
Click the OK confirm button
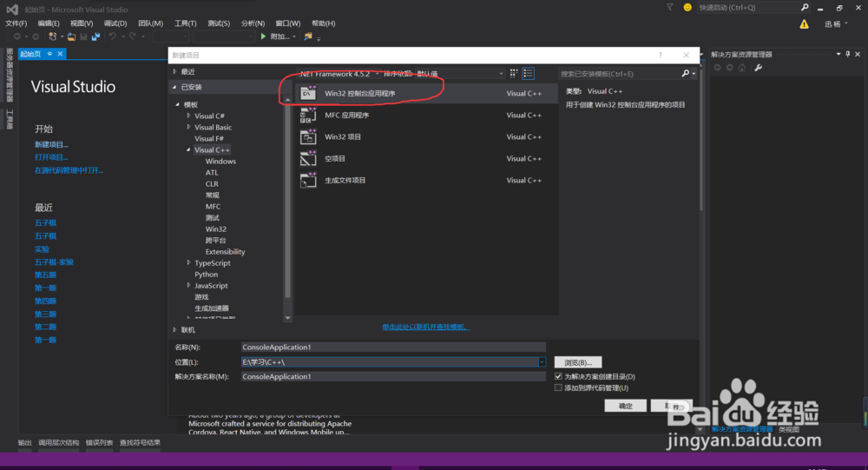pos(626,406)
